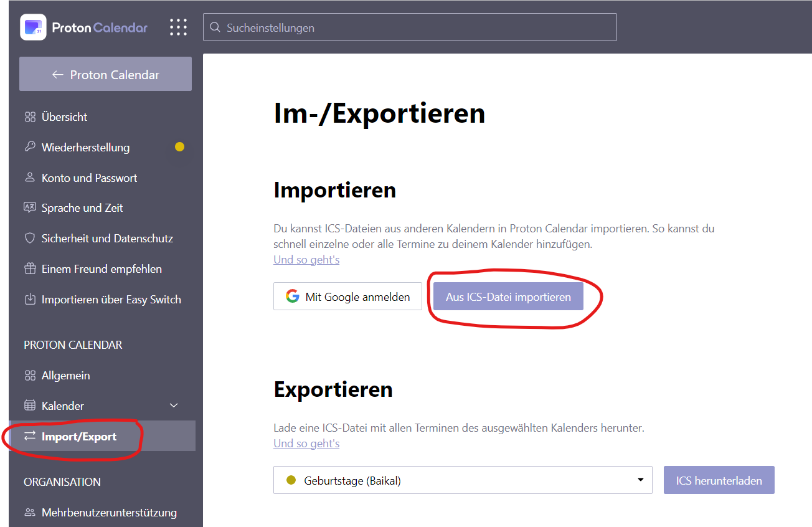The width and height of the screenshot is (812, 527).
Task: Click the Mehrbenutzerunterstützung people icon
Action: (x=30, y=513)
